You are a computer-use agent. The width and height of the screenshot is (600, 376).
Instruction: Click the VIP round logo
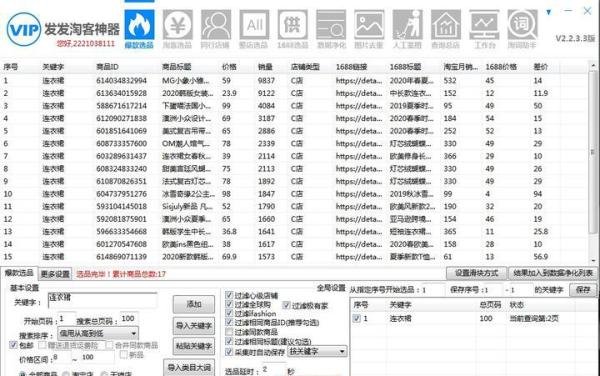24,29
